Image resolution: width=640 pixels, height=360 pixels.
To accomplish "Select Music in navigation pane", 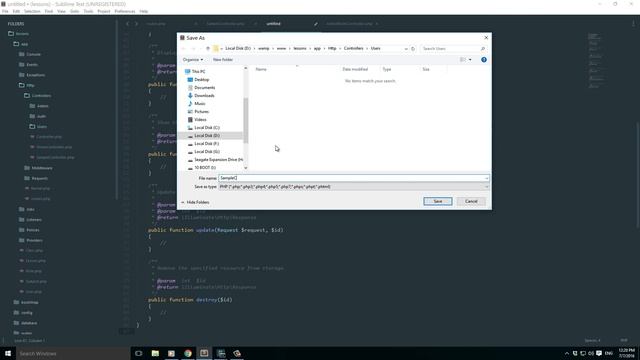I will (200, 104).
